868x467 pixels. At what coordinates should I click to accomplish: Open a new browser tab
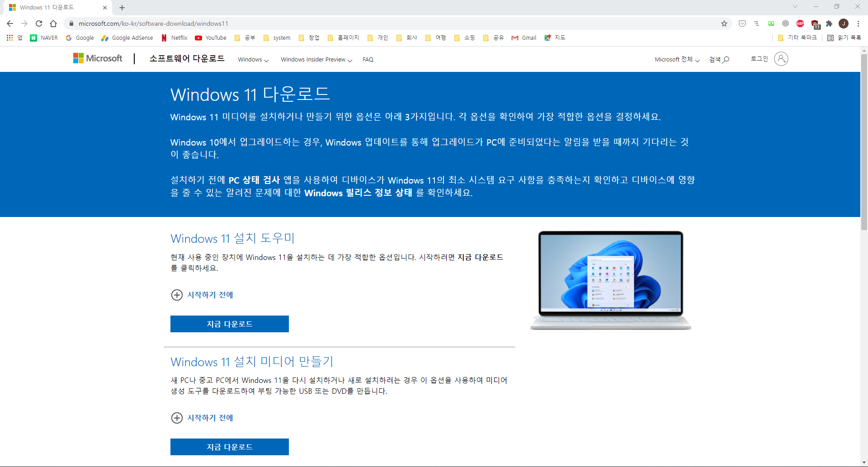point(122,8)
